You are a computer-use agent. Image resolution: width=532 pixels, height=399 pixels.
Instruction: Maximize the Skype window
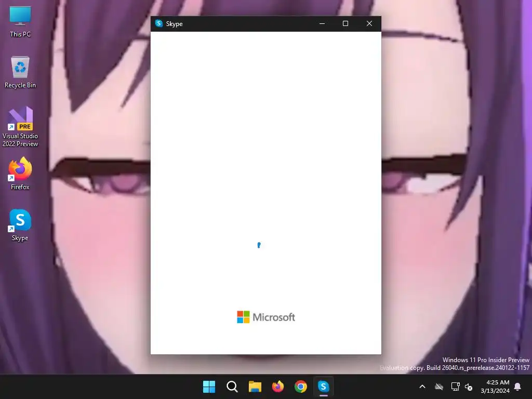345,23
